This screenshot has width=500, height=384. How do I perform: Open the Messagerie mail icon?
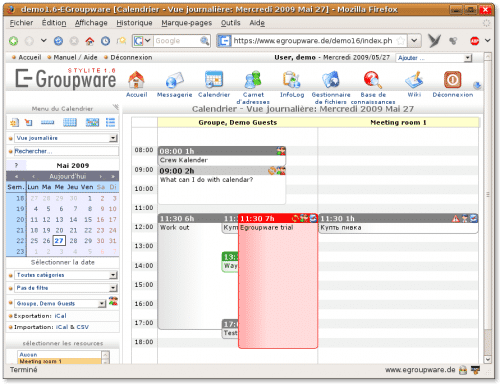pyautogui.click(x=174, y=80)
